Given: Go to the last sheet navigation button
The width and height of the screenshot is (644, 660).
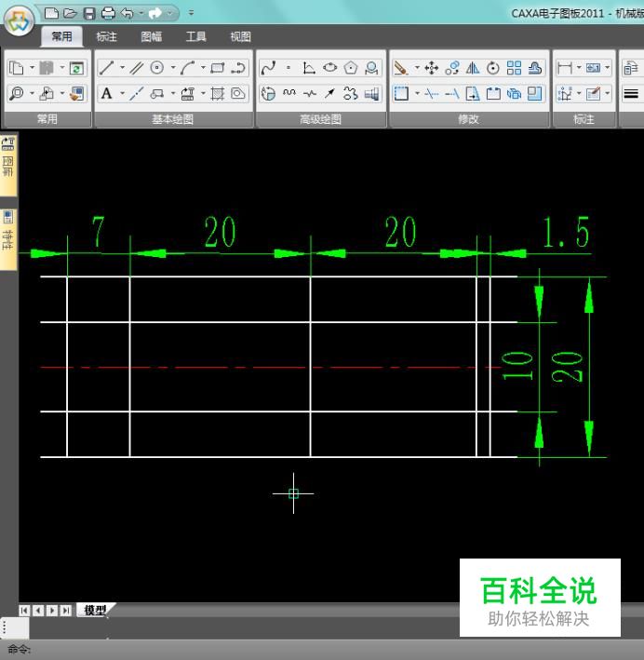Looking at the screenshot, I should click(66, 611).
